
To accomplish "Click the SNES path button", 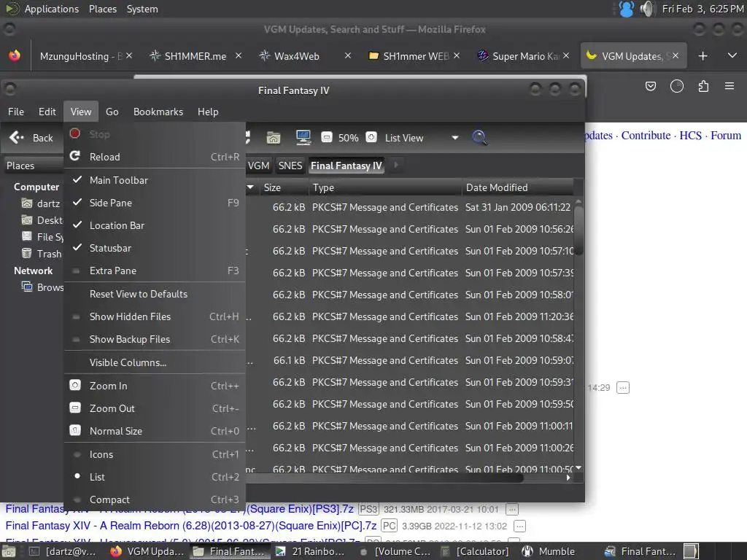I will click(x=290, y=166).
